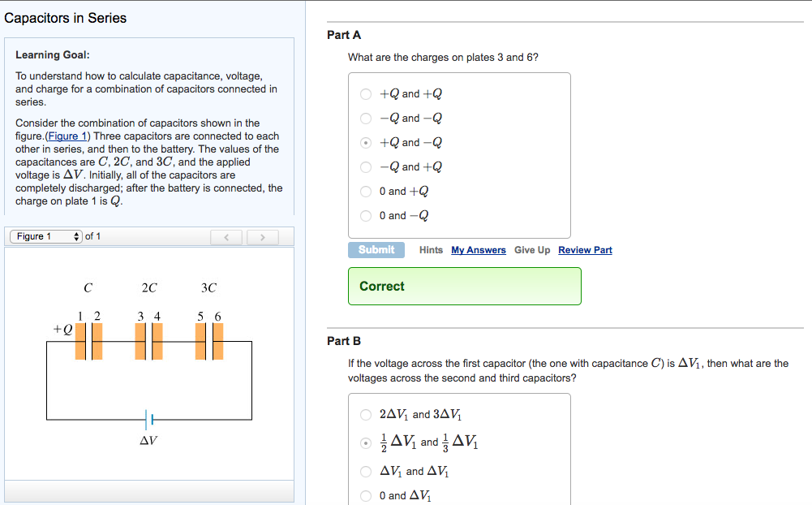The image size is (812, 505).
Task: Choose the −Q and +Q answer option
Action: [366, 167]
